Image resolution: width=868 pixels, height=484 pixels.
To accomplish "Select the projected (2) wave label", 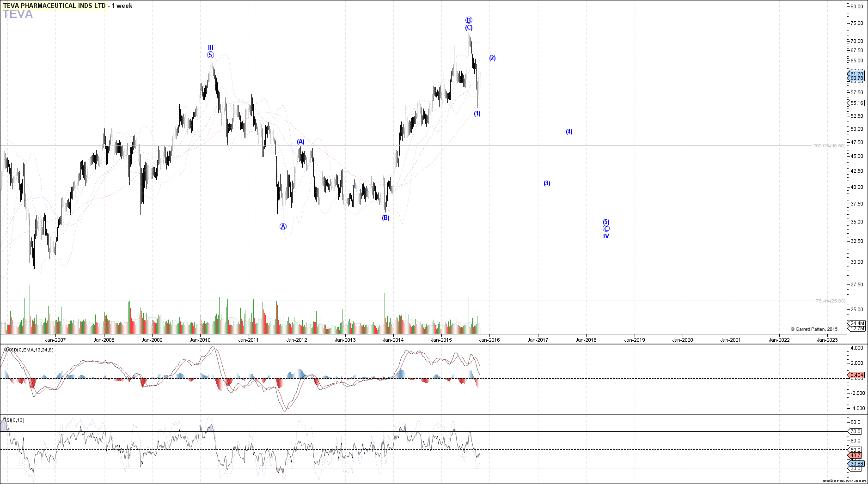I will [492, 58].
